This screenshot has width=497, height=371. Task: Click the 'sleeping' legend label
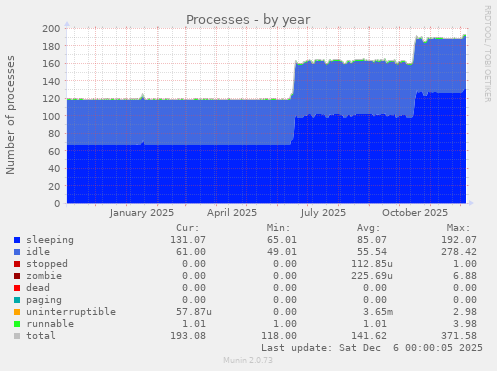(x=50, y=240)
